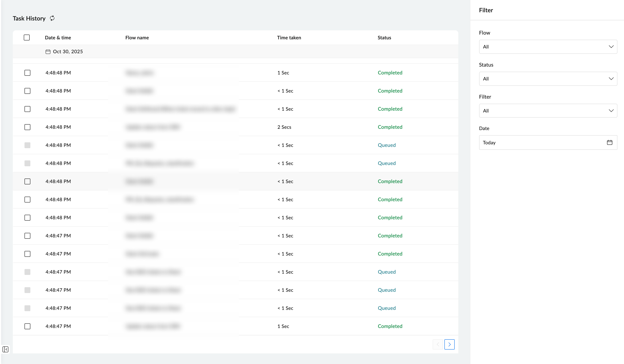Check the first 4:48:48 PM task row
624x364 pixels.
coord(27,73)
